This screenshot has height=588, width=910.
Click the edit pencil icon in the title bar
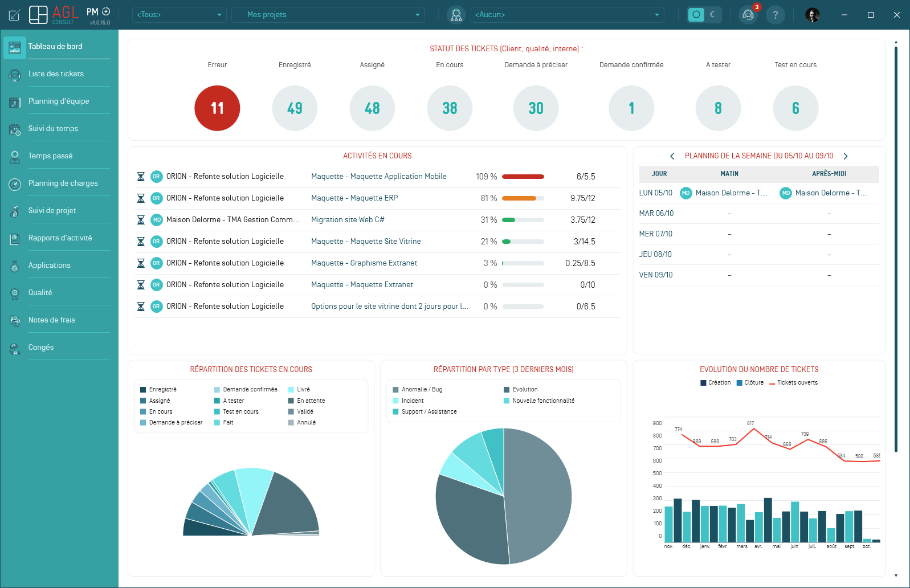pyautogui.click(x=15, y=15)
